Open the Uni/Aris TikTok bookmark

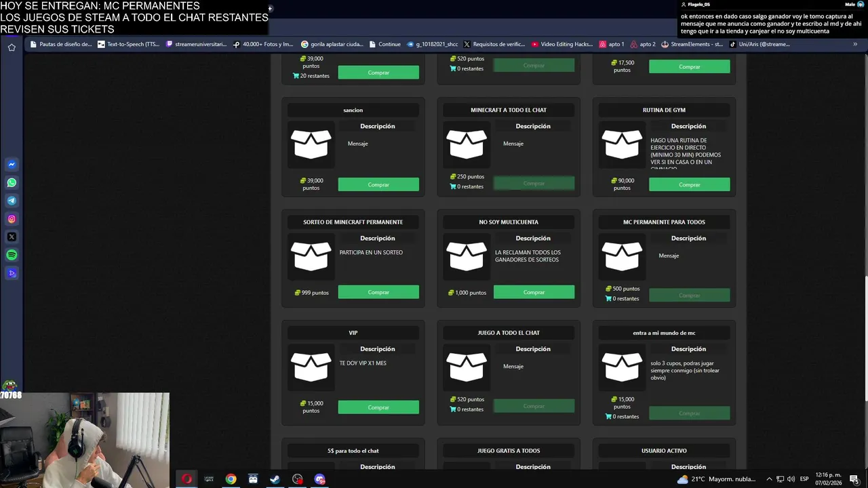759,44
